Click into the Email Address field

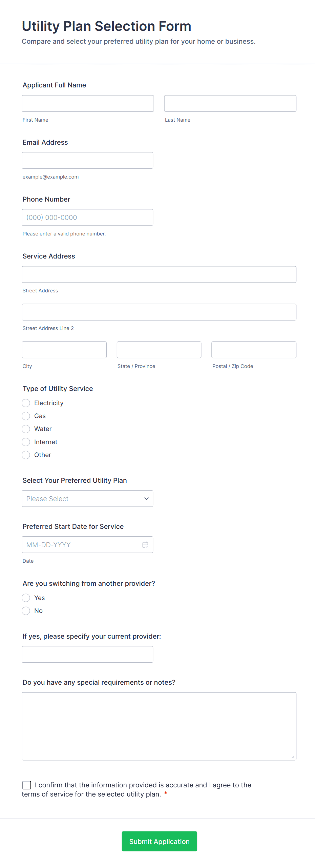(87, 160)
